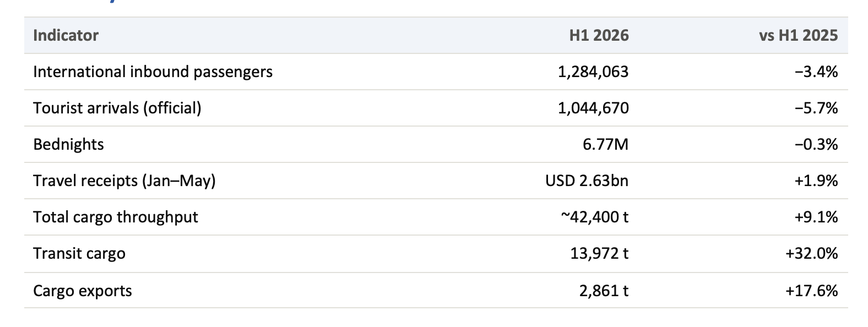This screenshot has width=868, height=327.
Task: Click the Transit cargo row label
Action: (x=79, y=253)
